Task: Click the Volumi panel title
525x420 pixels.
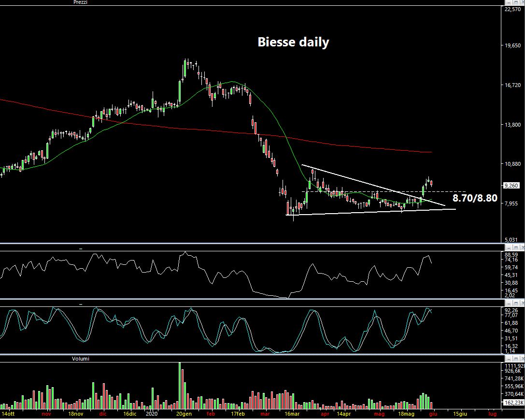Action: point(81,359)
